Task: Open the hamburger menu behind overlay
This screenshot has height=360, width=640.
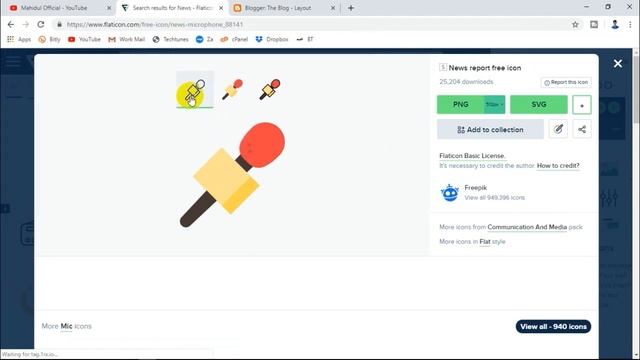Action: (13, 62)
